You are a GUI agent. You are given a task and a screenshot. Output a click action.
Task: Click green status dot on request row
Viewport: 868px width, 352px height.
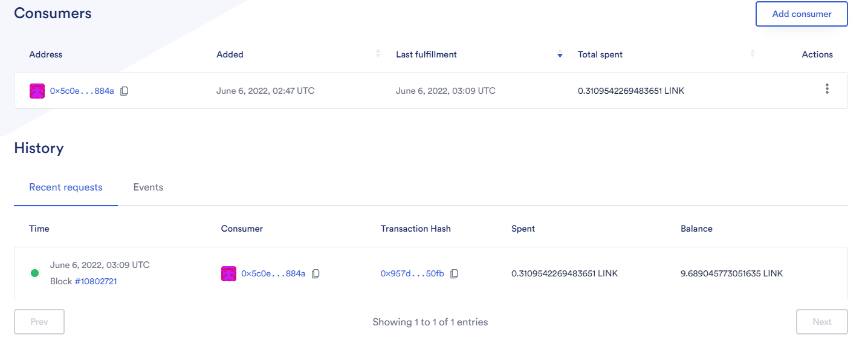(35, 273)
